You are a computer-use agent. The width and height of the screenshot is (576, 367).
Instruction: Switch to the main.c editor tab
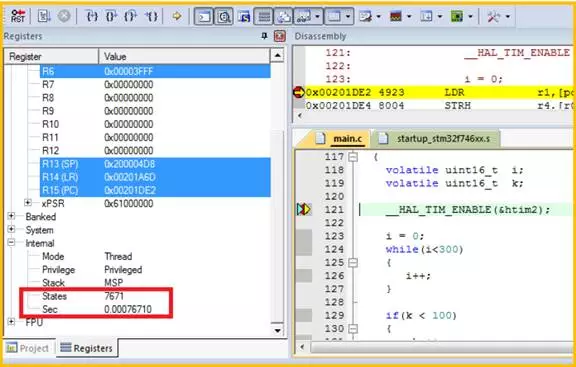tap(340, 139)
